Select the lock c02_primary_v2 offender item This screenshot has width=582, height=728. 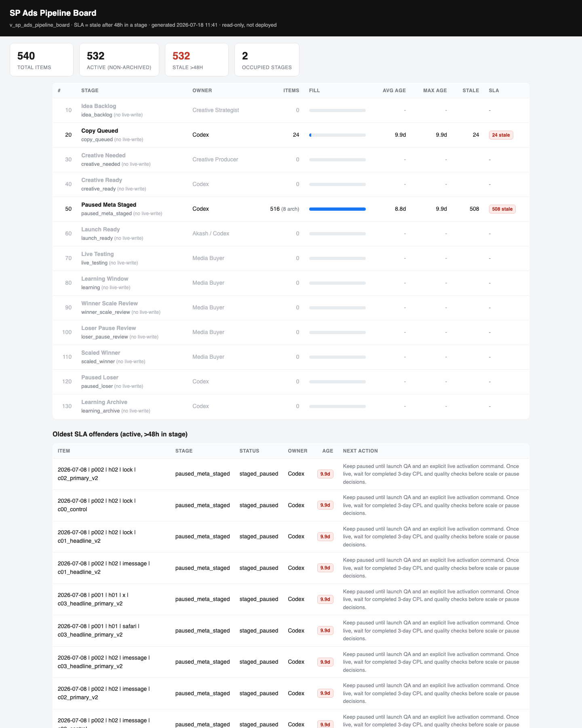click(x=97, y=474)
